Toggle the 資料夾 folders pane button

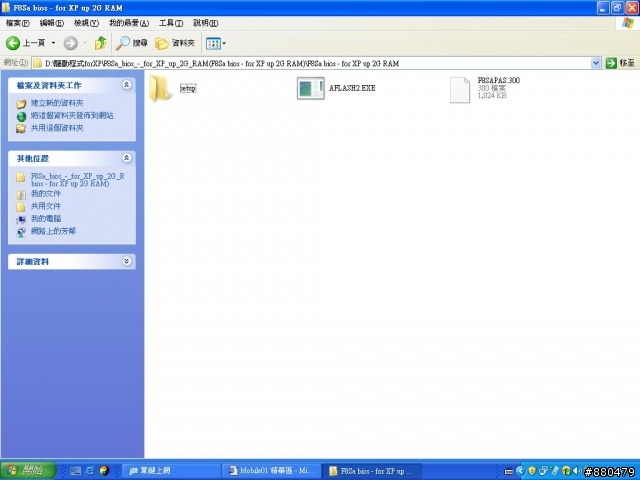[x=175, y=43]
